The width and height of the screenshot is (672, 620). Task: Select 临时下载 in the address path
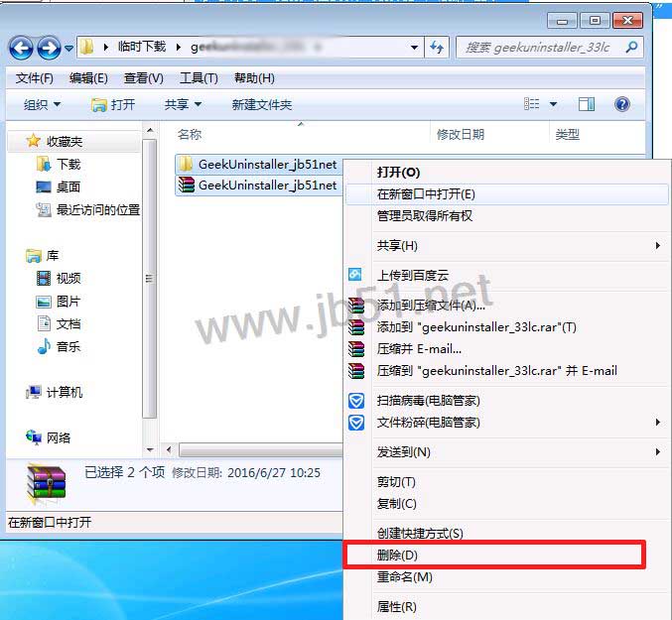click(141, 47)
